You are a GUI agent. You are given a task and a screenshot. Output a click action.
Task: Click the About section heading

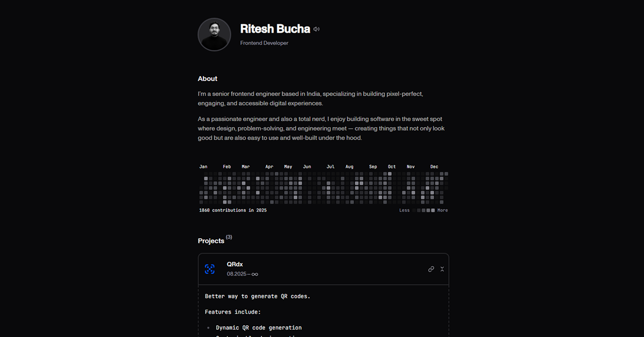pos(207,78)
